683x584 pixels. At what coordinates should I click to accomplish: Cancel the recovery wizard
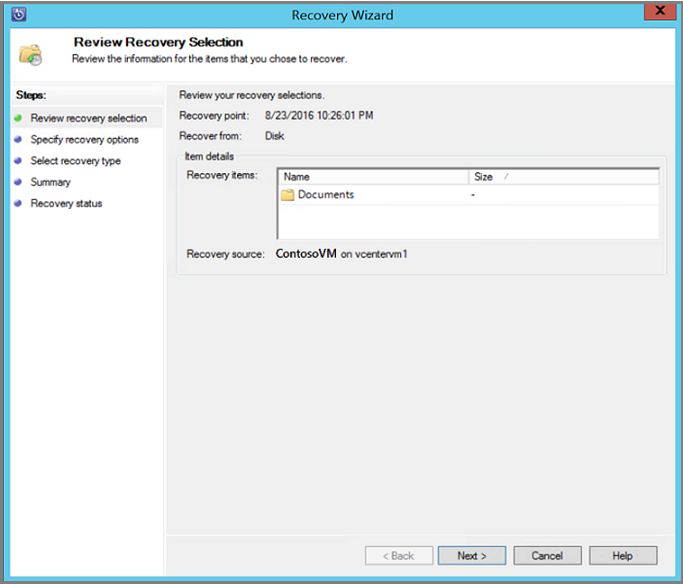tap(547, 556)
